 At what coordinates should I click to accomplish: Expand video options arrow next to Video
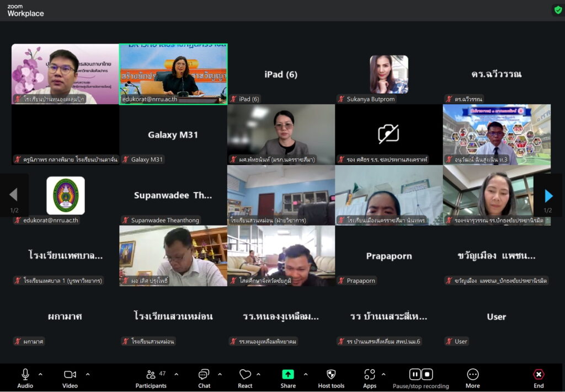coord(88,374)
